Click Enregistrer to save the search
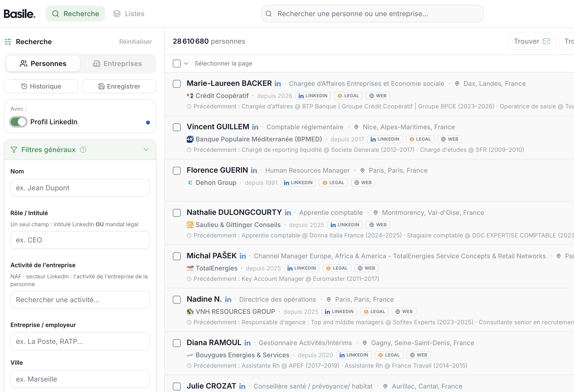The height and width of the screenshot is (392, 574). pyautogui.click(x=119, y=86)
